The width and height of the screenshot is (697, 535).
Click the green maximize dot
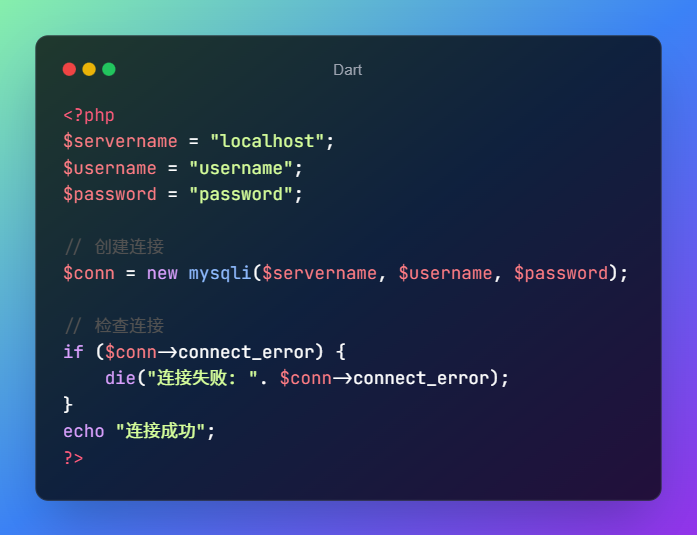click(x=109, y=69)
